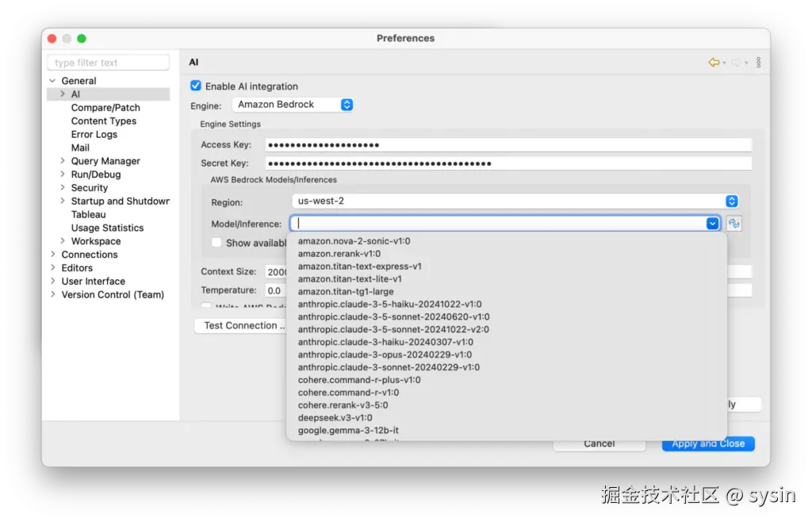
Task: Expand the Security node
Action: click(63, 188)
